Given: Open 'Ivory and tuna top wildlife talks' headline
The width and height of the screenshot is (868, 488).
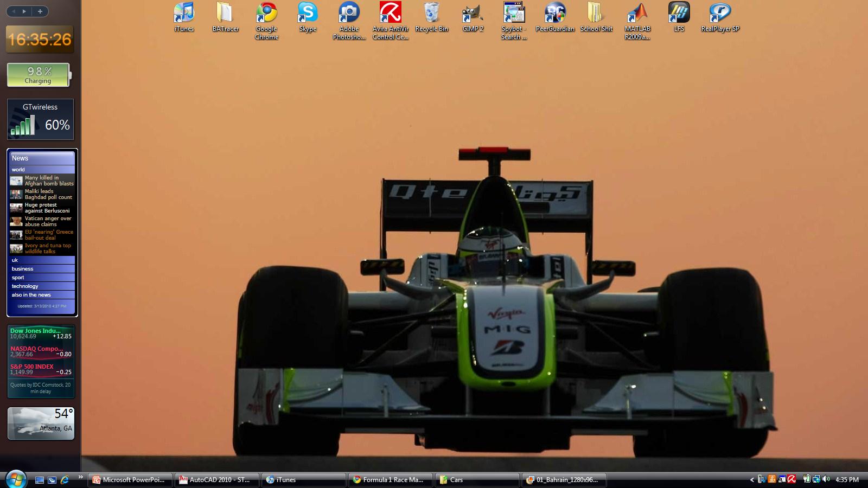Looking at the screenshot, I should point(48,248).
